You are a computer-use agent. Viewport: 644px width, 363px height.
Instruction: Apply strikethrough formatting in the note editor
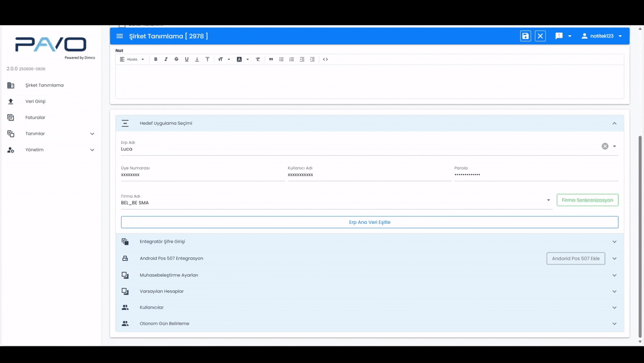pyautogui.click(x=177, y=60)
